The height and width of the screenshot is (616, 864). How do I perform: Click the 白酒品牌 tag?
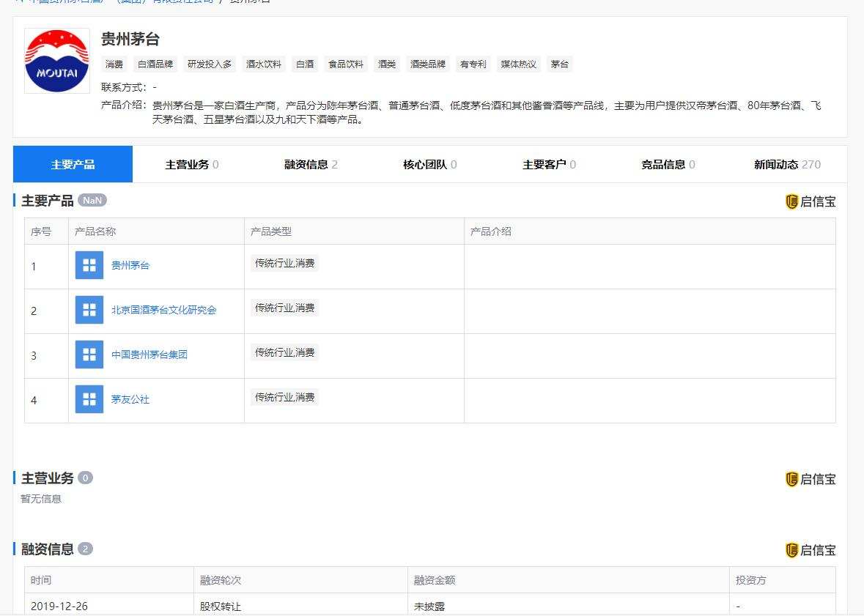pyautogui.click(x=155, y=64)
